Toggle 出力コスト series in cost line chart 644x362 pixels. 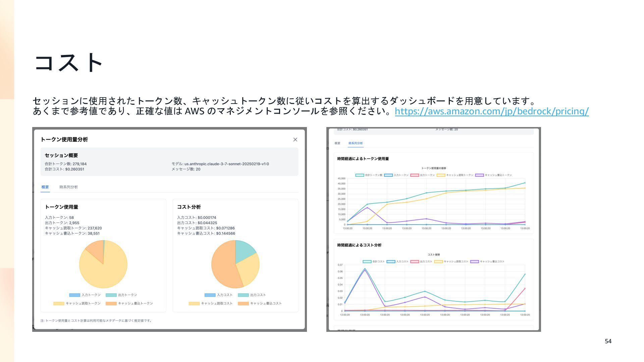click(421, 261)
